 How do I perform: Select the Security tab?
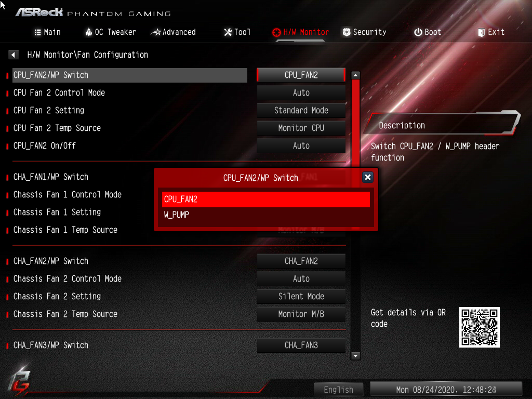(364, 32)
